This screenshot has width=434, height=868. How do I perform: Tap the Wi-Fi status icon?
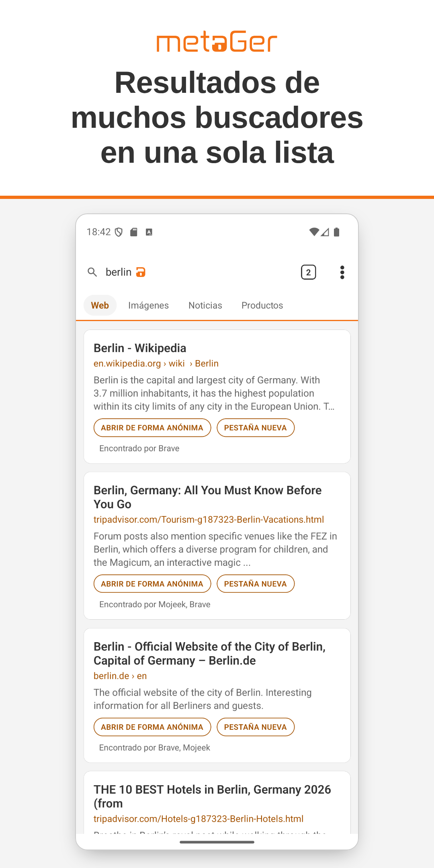(x=314, y=232)
